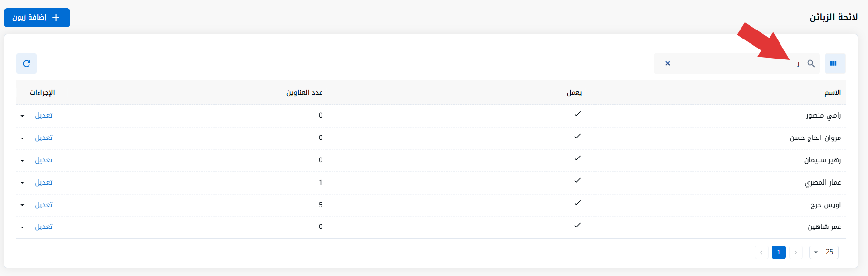The height and width of the screenshot is (276, 868).
Task: Click address count 1 for عمار المصري
Action: tap(321, 182)
